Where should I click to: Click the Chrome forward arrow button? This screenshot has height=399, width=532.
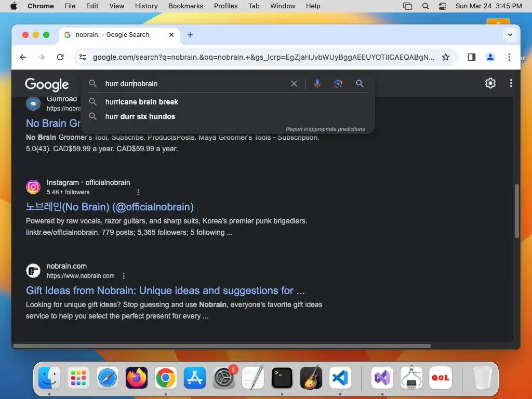[42, 57]
